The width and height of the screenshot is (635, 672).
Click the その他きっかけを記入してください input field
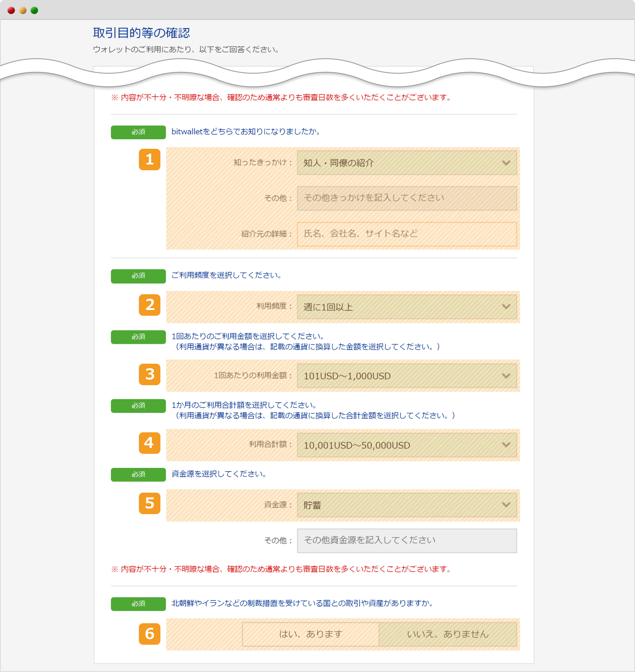(407, 198)
